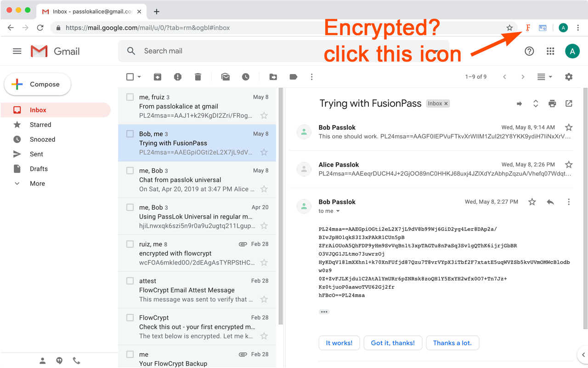This screenshot has width=588, height=368.
Task: Expand the More section in the sidebar
Action: [37, 183]
